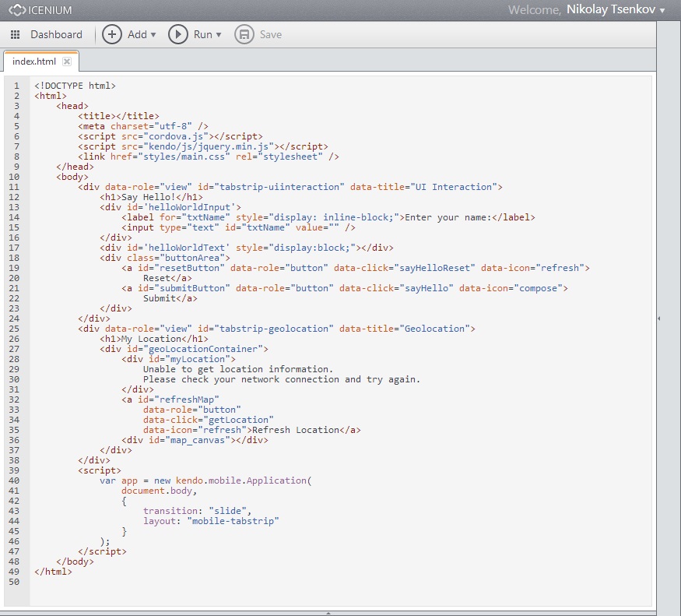Click the '<!DOCTYPE html>' code line

coord(75,86)
